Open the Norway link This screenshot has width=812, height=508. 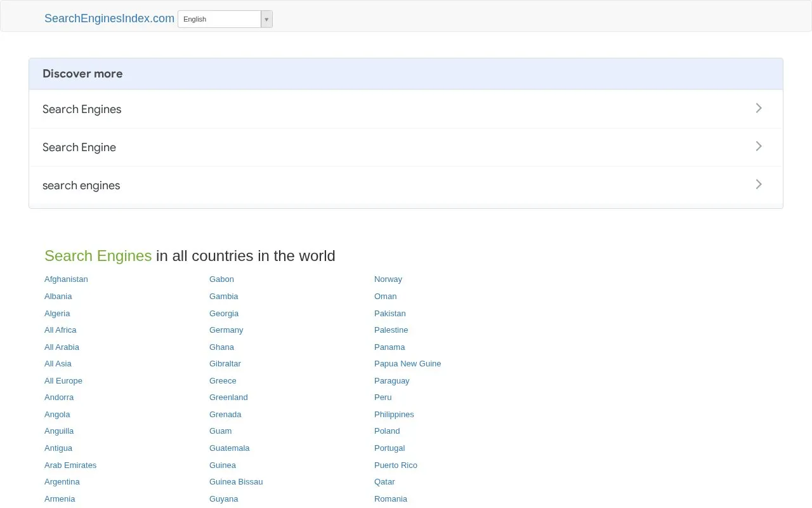(x=388, y=279)
